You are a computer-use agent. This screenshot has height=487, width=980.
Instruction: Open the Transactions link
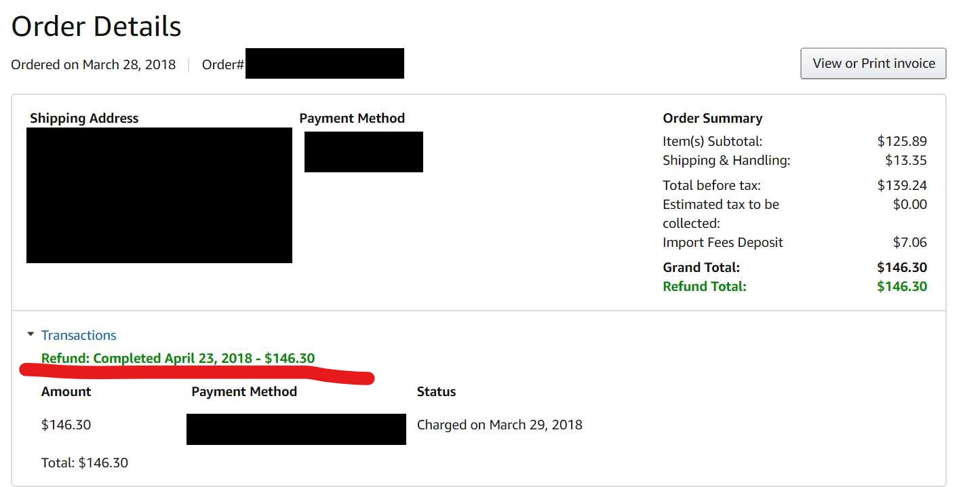(x=79, y=335)
